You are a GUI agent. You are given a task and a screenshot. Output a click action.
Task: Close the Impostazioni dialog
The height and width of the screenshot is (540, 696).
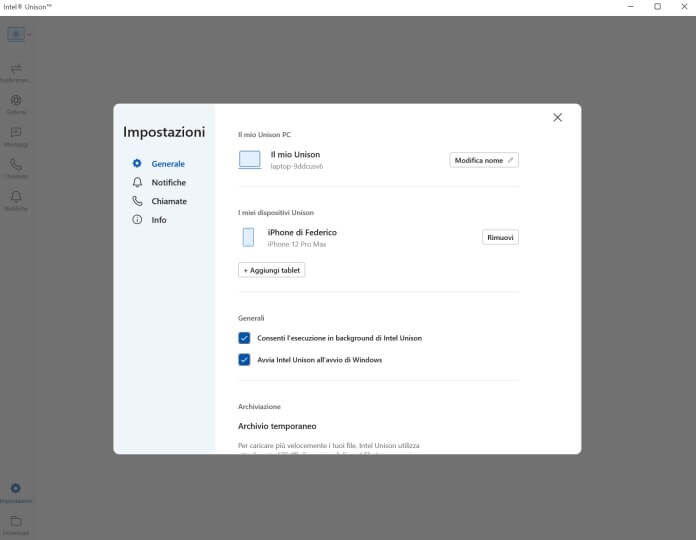(558, 117)
